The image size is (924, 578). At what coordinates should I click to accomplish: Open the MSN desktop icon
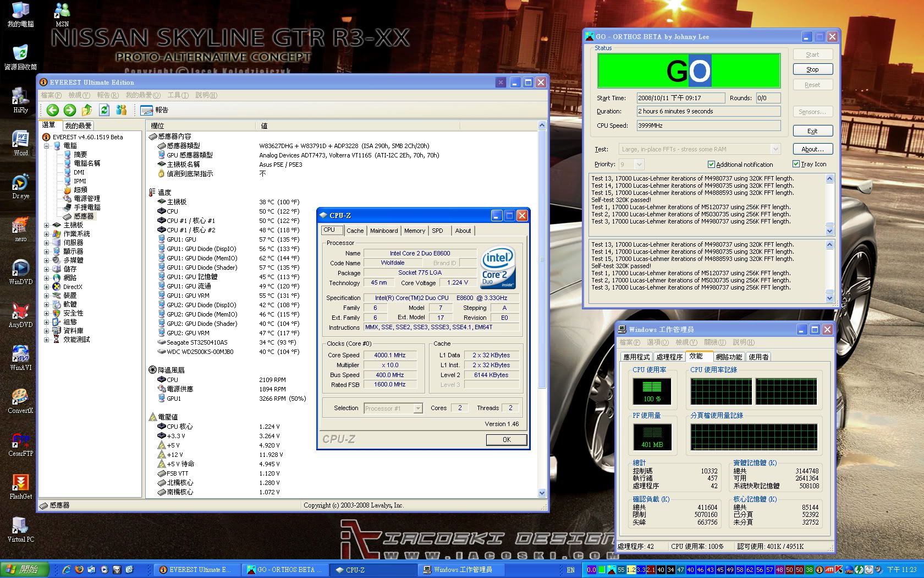tap(62, 15)
